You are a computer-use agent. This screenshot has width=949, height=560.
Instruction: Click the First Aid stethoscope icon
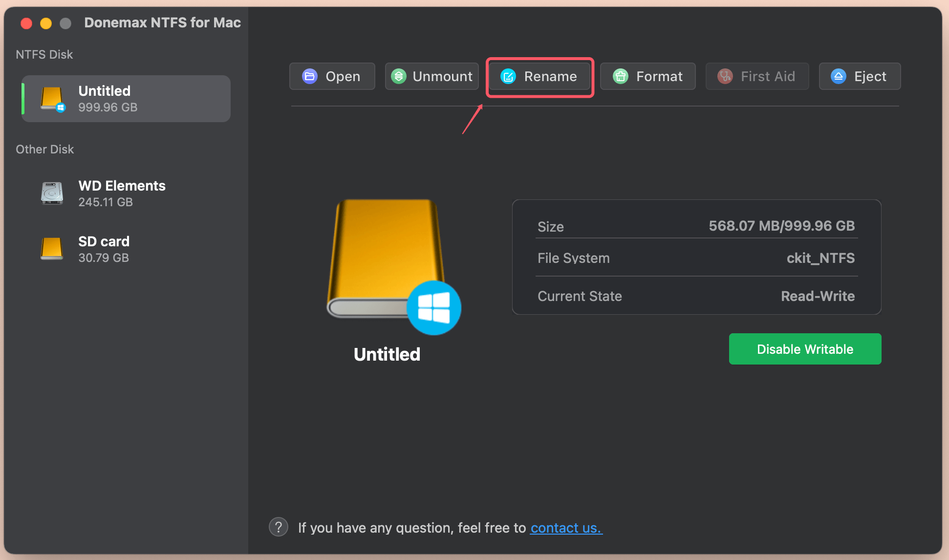tap(725, 76)
